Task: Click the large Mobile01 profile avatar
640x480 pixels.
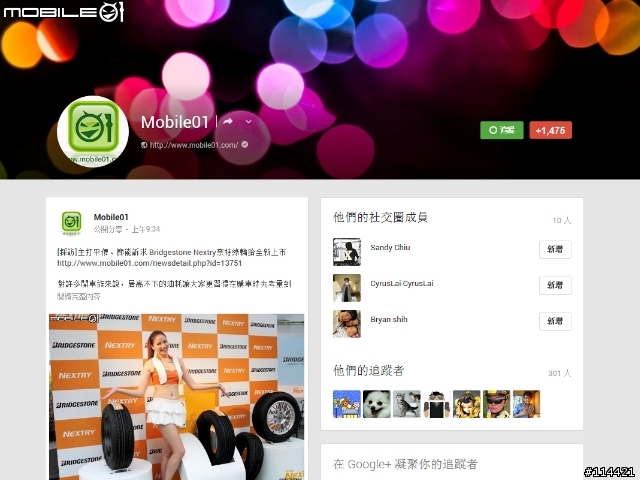Action: coord(93,131)
